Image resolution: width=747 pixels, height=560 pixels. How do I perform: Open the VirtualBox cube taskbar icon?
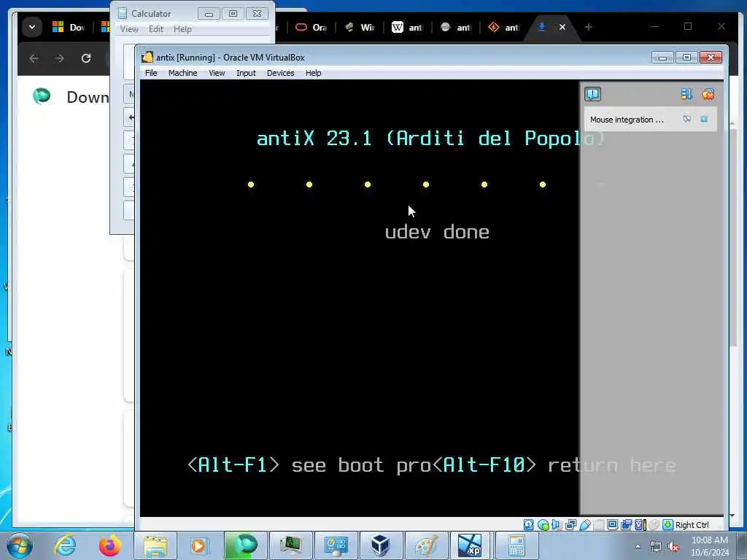[380, 545]
